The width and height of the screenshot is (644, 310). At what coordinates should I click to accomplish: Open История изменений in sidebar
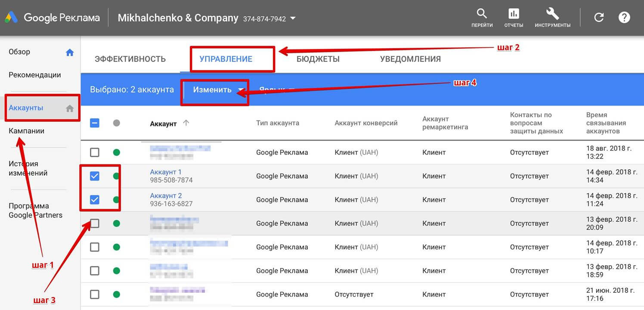(x=28, y=168)
